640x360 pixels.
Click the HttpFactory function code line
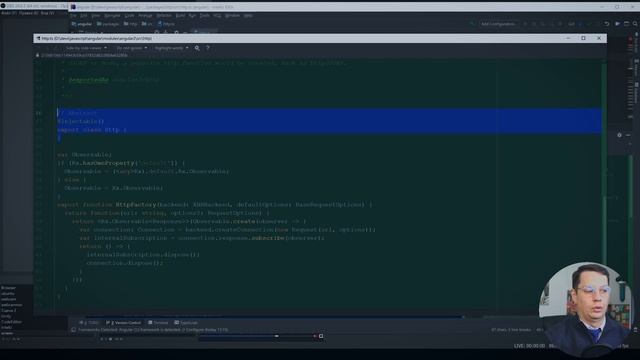[x=214, y=204]
